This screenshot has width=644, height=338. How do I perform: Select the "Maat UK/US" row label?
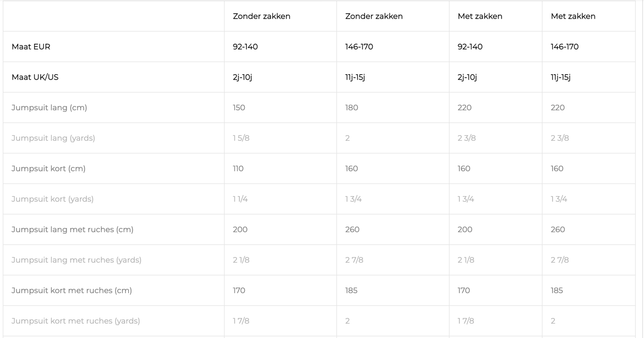tap(35, 77)
